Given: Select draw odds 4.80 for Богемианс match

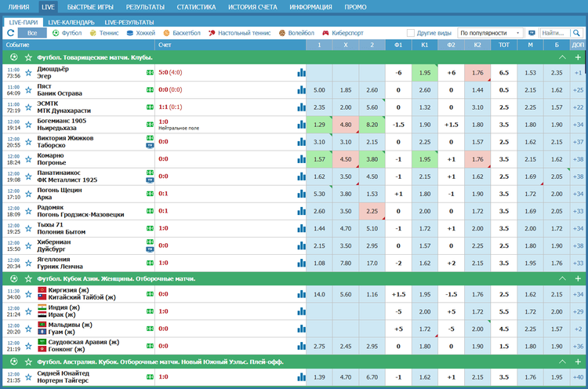Looking at the screenshot, I should pos(346,125).
